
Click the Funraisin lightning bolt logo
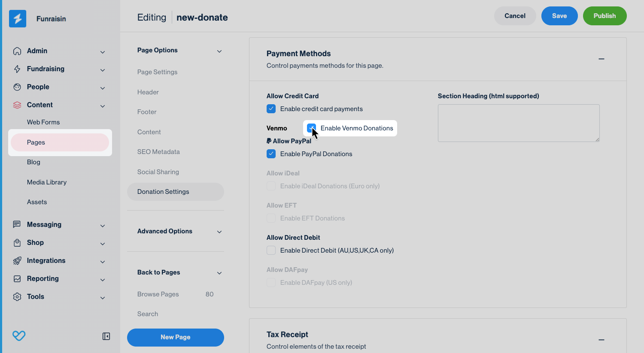click(x=18, y=19)
